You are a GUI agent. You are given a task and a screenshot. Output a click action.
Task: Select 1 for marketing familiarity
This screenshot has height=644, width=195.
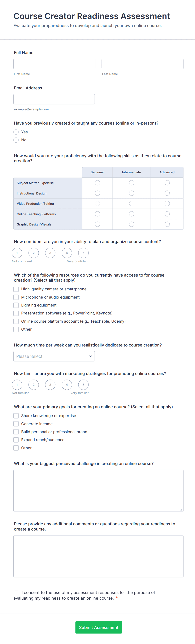(17, 385)
